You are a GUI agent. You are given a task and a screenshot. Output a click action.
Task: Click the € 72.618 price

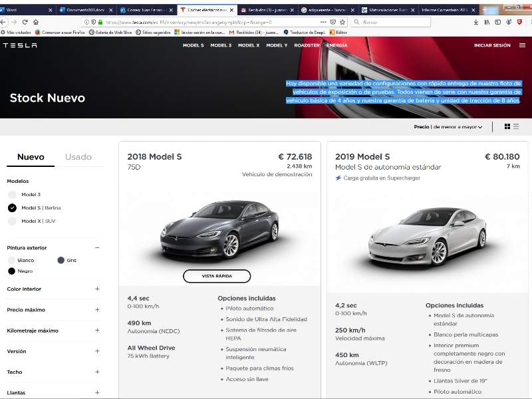point(295,157)
